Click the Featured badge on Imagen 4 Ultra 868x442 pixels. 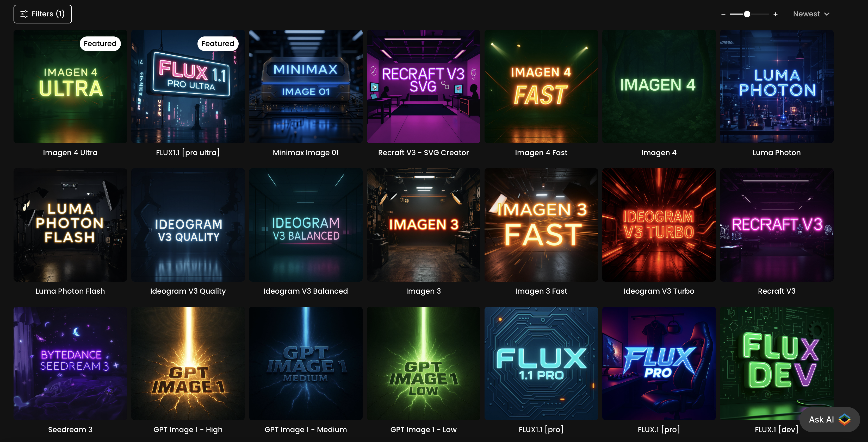100,44
